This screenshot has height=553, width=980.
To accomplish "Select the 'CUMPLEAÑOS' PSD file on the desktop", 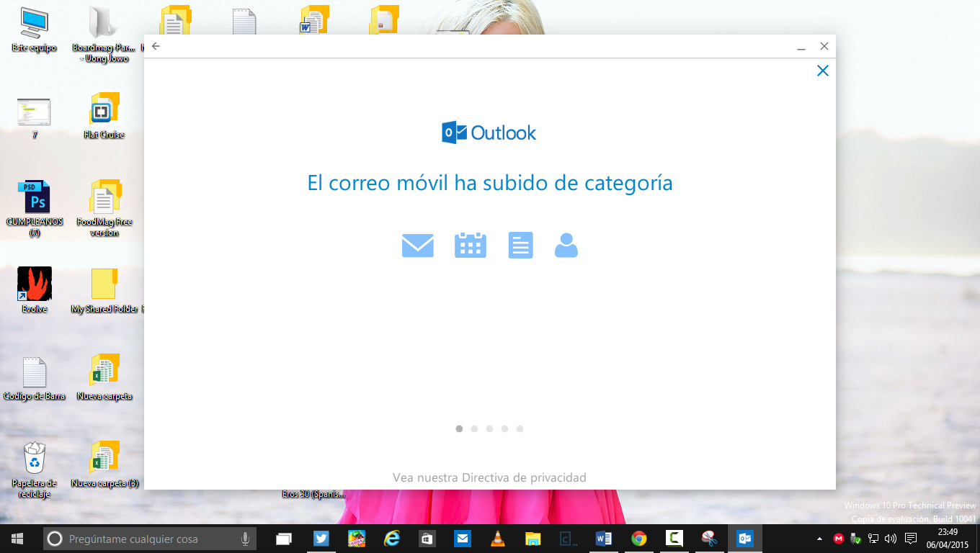I will tap(34, 209).
